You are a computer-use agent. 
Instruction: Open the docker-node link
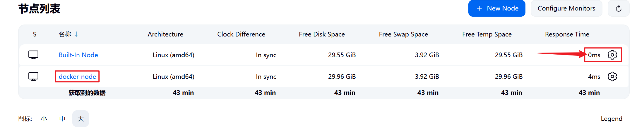(x=77, y=76)
